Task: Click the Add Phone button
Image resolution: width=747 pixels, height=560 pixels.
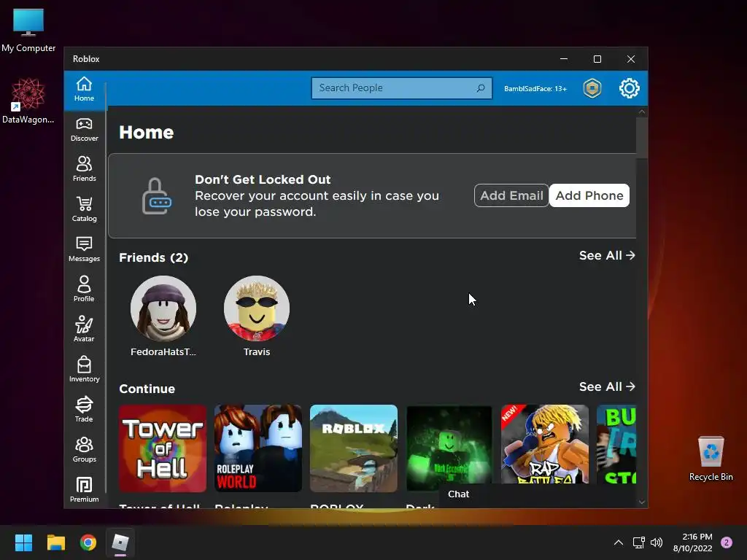Action: (589, 195)
